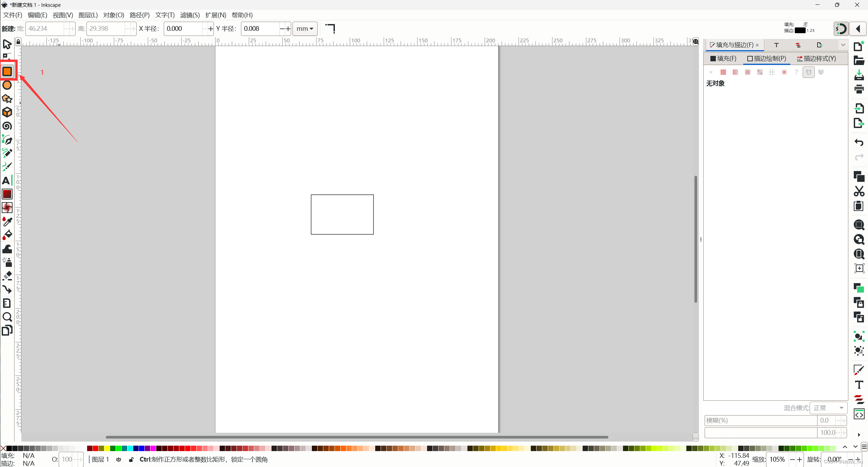
Task: Open the 滤镜(S) menu
Action: click(190, 15)
